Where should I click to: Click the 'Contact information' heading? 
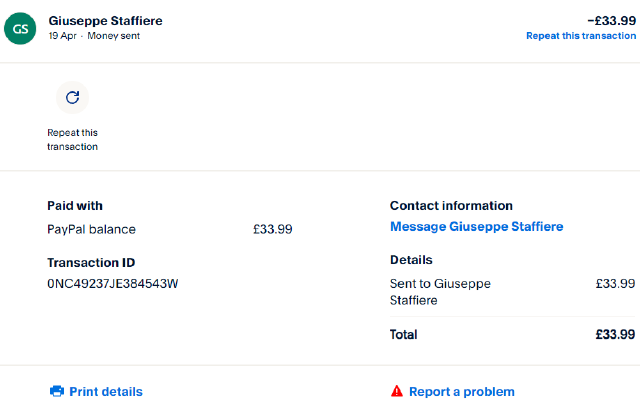point(451,206)
